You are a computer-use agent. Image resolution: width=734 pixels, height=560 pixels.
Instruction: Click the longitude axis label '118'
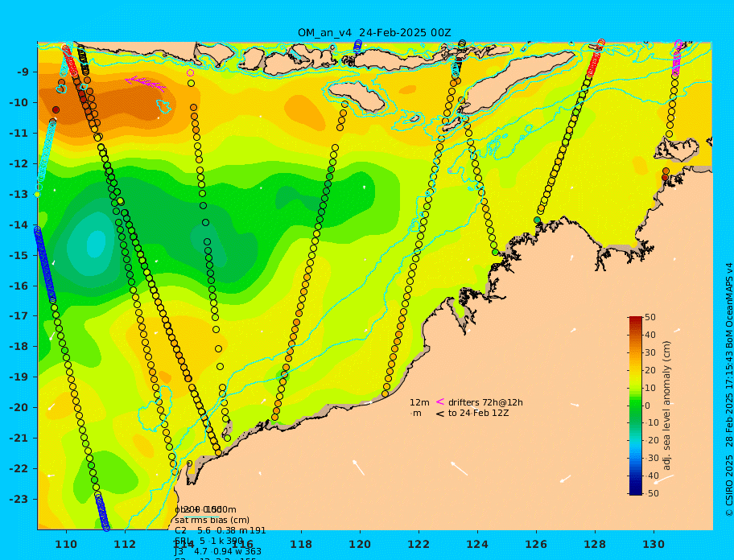coord(302,545)
